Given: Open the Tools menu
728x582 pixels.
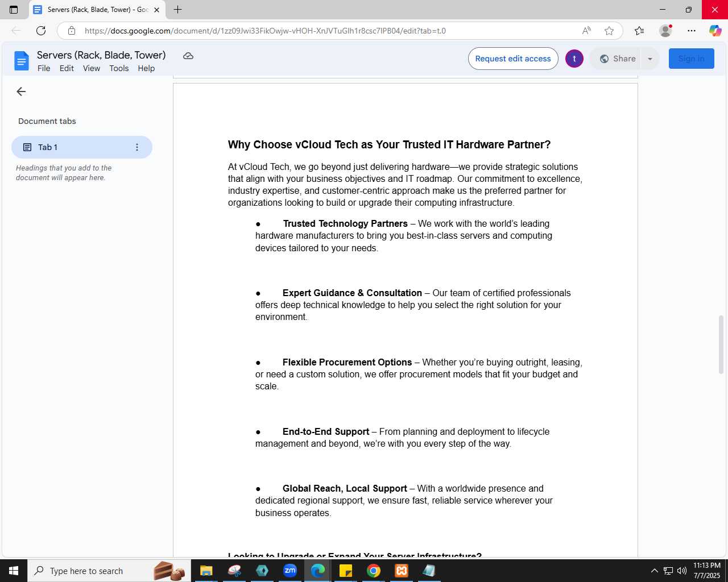Looking at the screenshot, I should tap(119, 68).
